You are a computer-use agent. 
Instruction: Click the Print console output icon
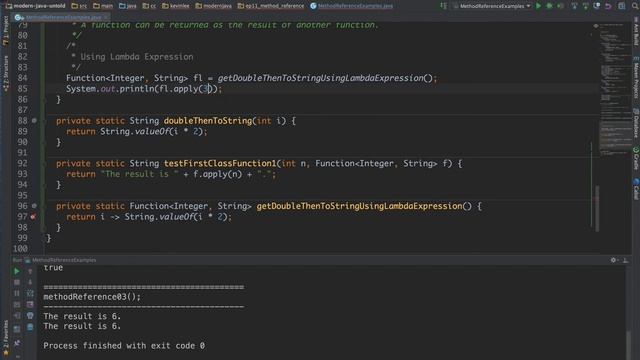[x=30, y=316]
